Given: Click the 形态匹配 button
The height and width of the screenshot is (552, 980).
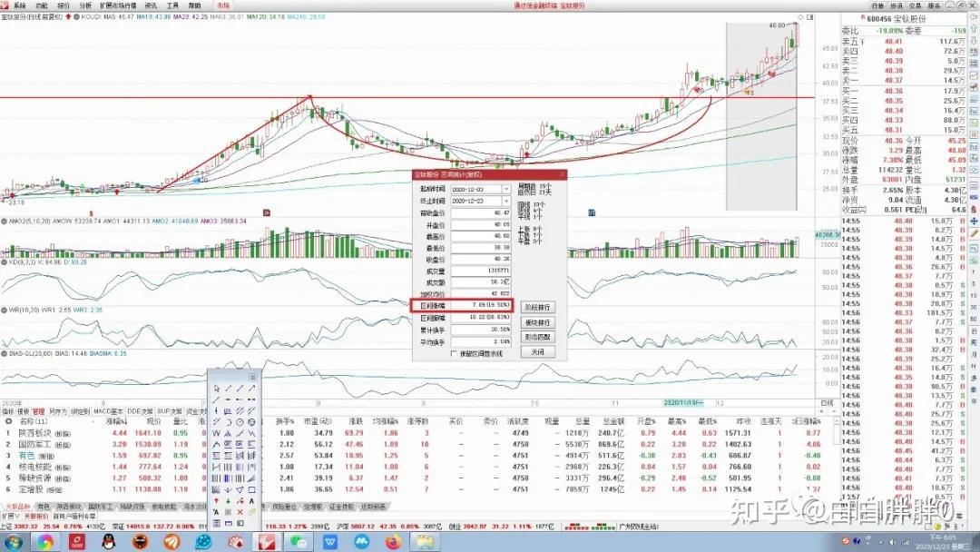Looking at the screenshot, I should click(x=537, y=337).
